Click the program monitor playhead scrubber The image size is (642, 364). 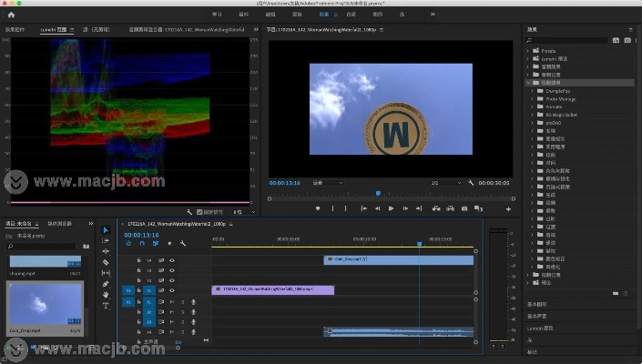378,193
